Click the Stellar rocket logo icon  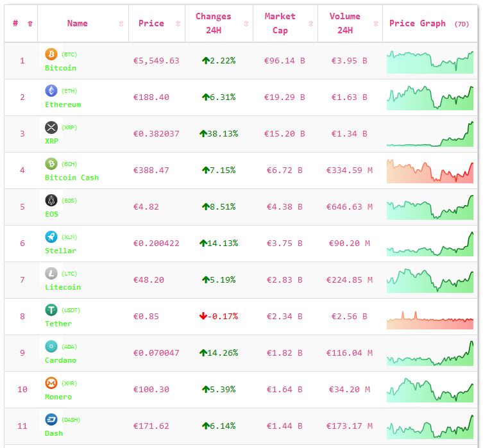pyautogui.click(x=51, y=236)
